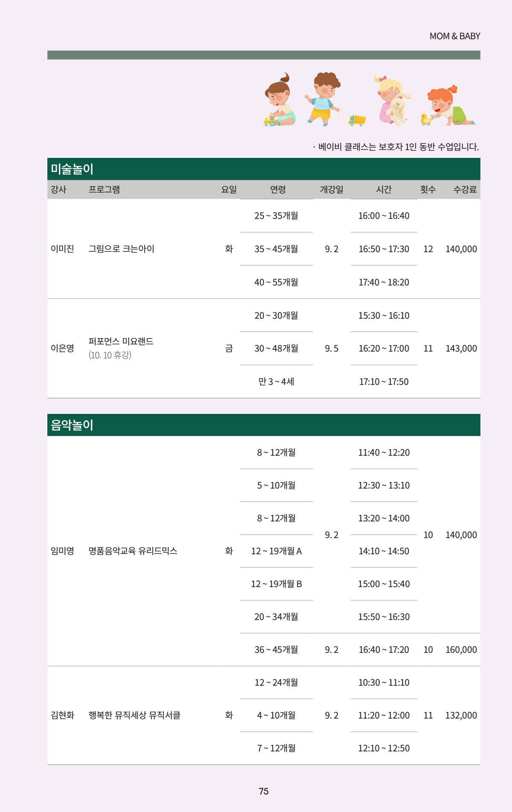This screenshot has width=512, height=812.
Task: Click instructor name 김현화
Action: pos(62,715)
